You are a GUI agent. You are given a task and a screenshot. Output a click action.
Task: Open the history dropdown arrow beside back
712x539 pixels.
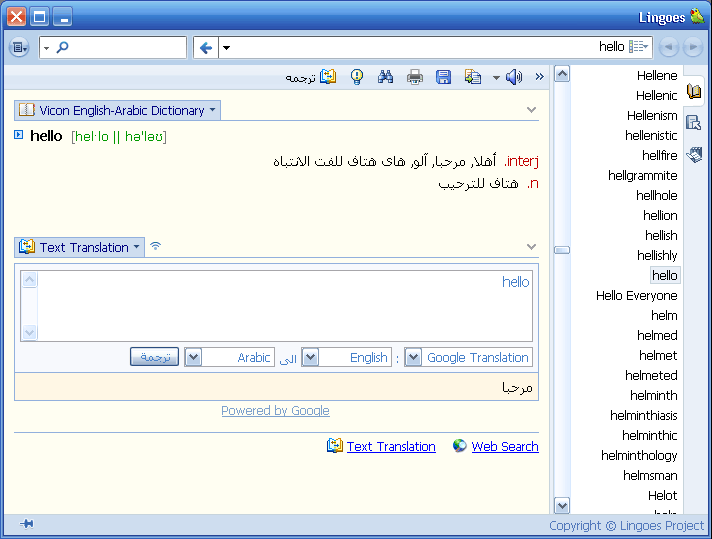226,47
